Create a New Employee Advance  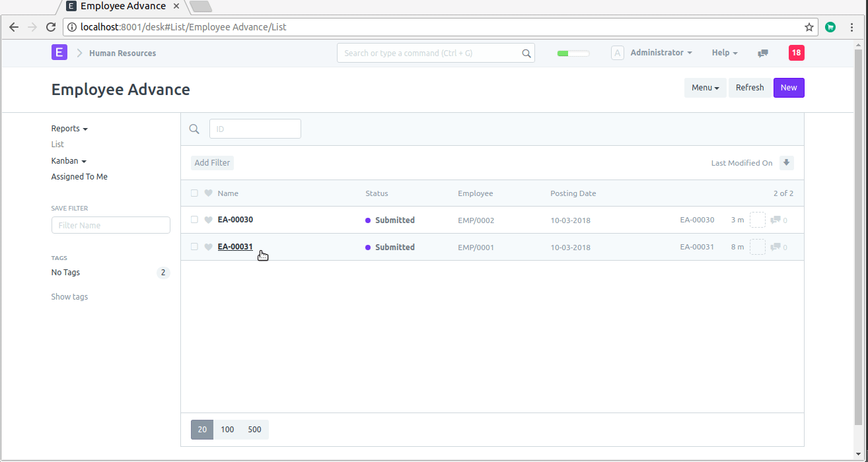pyautogui.click(x=789, y=88)
